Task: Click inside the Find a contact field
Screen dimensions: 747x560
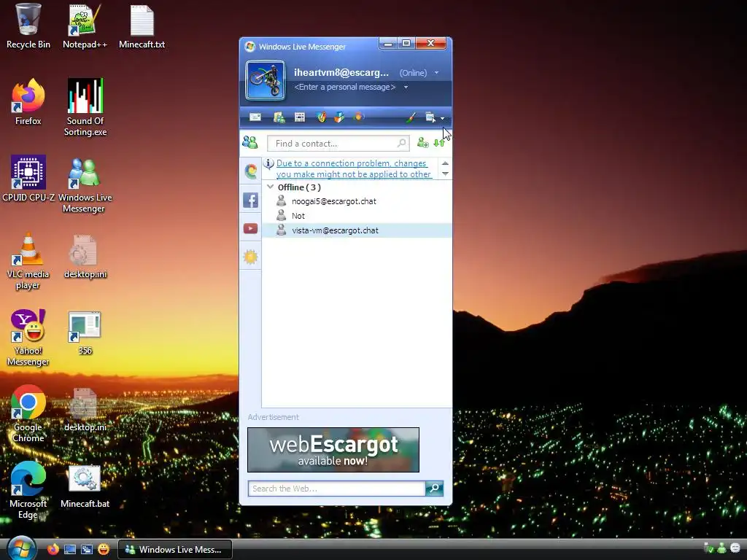Action: tap(338, 144)
